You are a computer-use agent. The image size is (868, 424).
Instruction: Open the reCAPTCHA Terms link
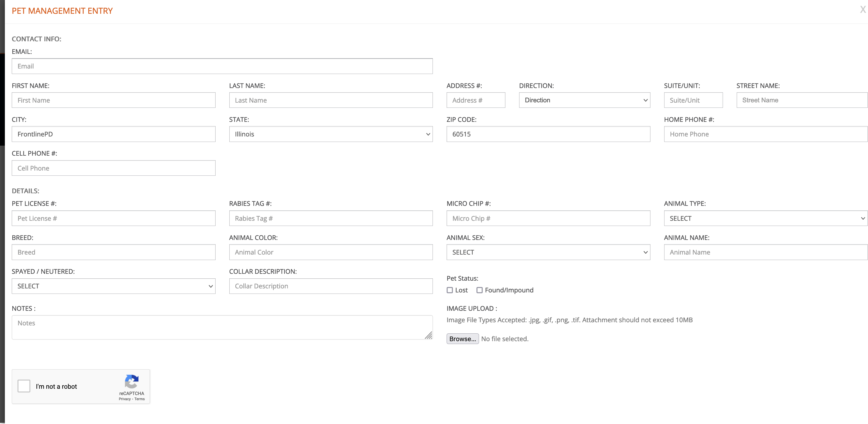pyautogui.click(x=140, y=399)
